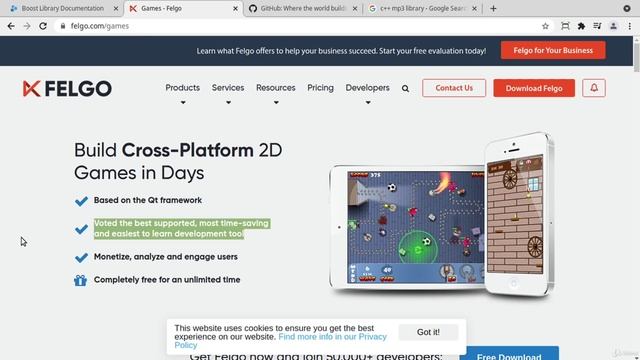This screenshot has height=360, width=640.
Task: Open the media control playlist icon
Action: coord(597,26)
